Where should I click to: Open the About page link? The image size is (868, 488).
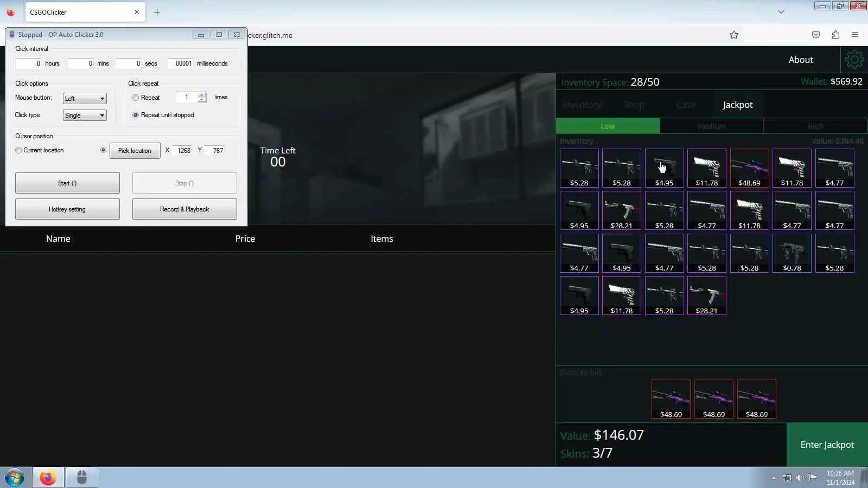click(801, 60)
